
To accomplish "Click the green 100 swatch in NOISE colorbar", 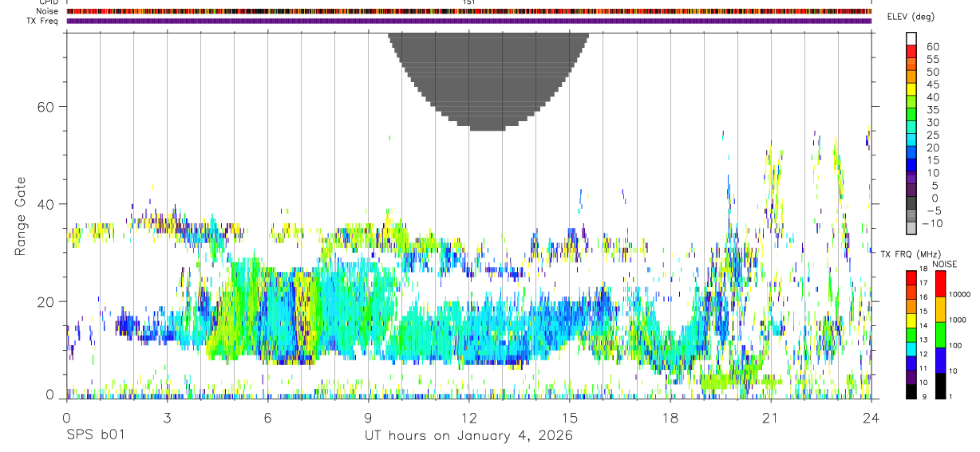I will 940,335.
